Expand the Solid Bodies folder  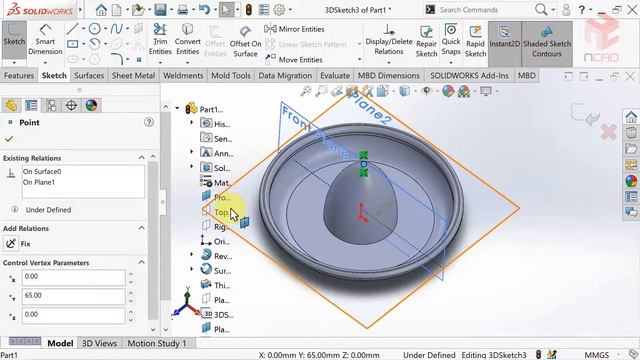point(192,167)
